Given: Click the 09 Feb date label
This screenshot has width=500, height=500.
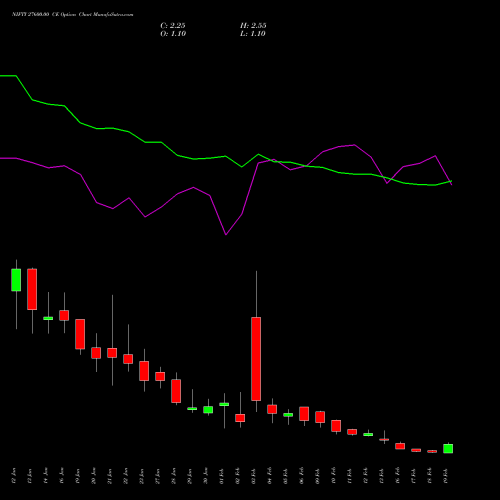Looking at the screenshot, I should [x=318, y=476].
